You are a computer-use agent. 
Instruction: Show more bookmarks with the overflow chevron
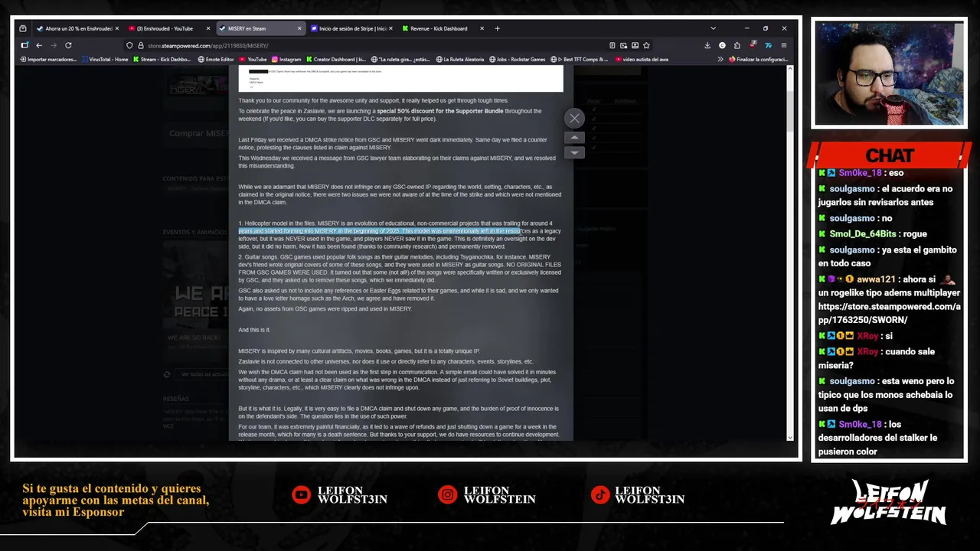tap(720, 59)
